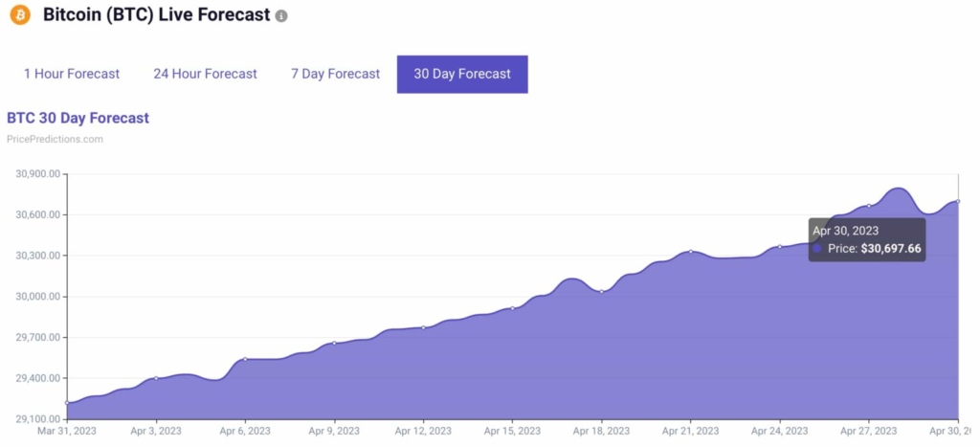Click the purple Price dot in the tooltip
The height and width of the screenshot is (447, 980).
pos(817,249)
